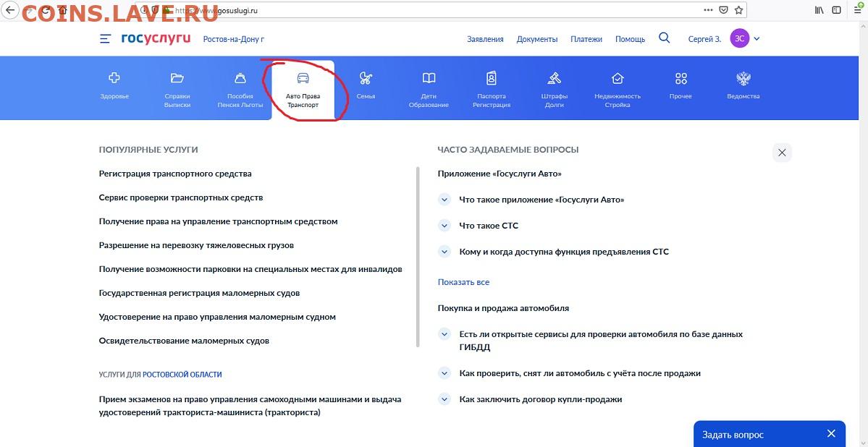The height and width of the screenshot is (447, 868).
Task: Open the hamburger menu beside Госуслуги logo
Action: (105, 39)
